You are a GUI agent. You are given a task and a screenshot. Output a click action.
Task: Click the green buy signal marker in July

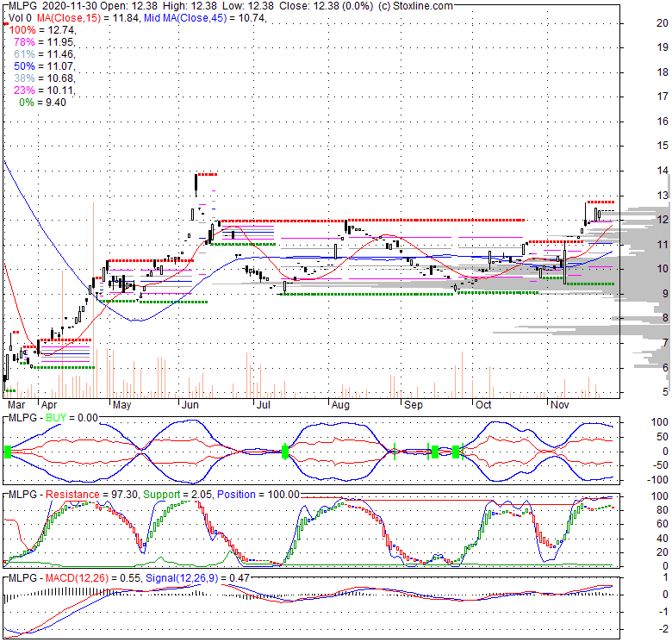pyautogui.click(x=285, y=452)
